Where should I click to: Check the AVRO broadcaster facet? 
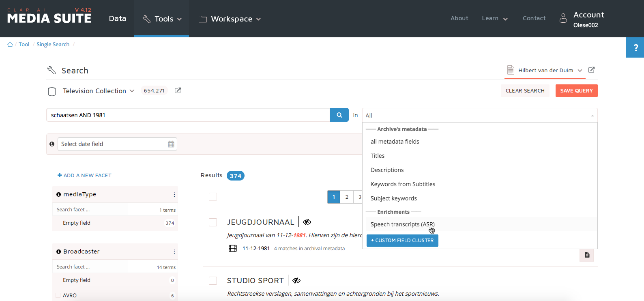[x=58, y=295]
